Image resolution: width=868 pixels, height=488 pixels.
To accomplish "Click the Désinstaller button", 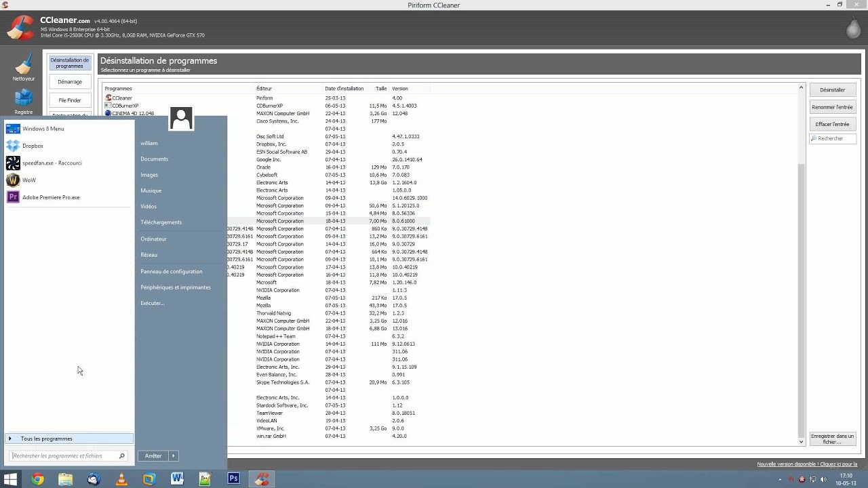I will (832, 89).
